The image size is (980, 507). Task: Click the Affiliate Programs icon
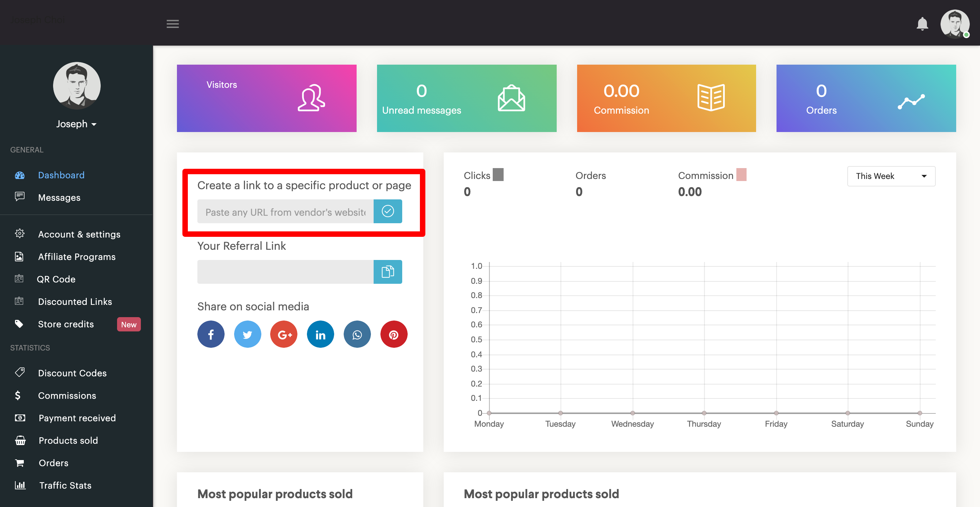(19, 256)
